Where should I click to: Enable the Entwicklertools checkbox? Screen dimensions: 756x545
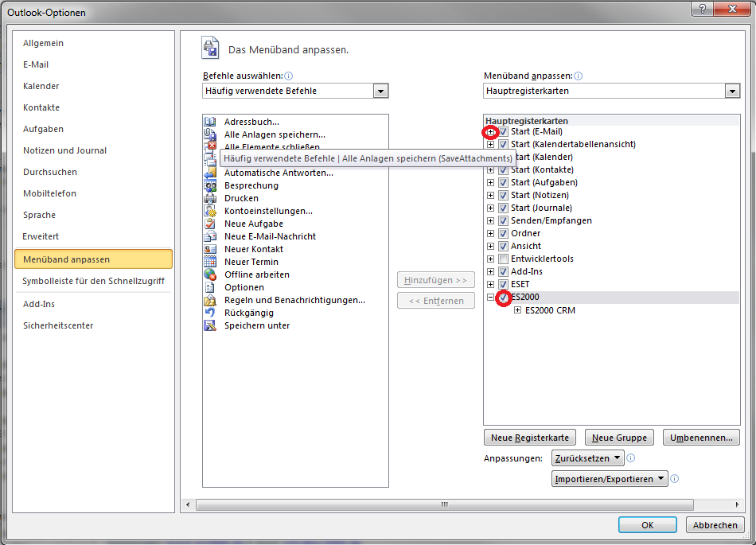click(x=503, y=259)
